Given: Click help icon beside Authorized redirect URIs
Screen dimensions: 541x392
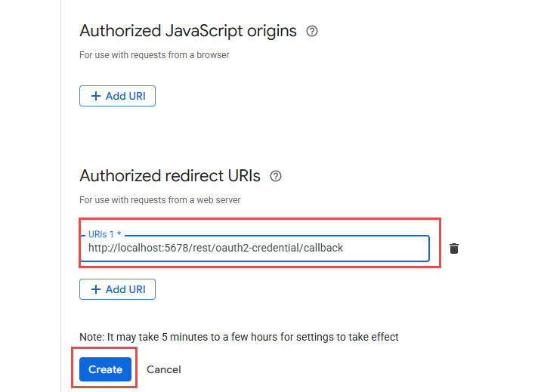Looking at the screenshot, I should (276, 176).
